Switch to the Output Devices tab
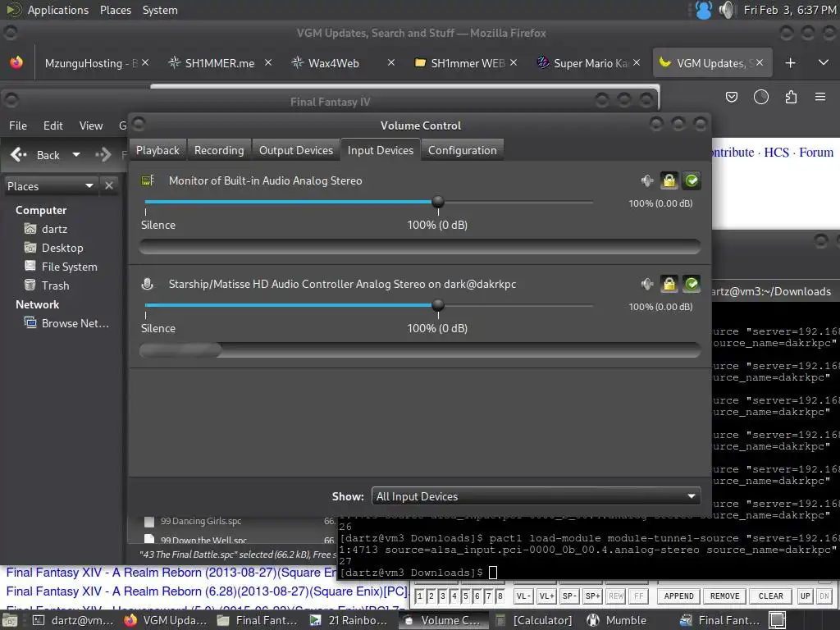 (x=296, y=151)
